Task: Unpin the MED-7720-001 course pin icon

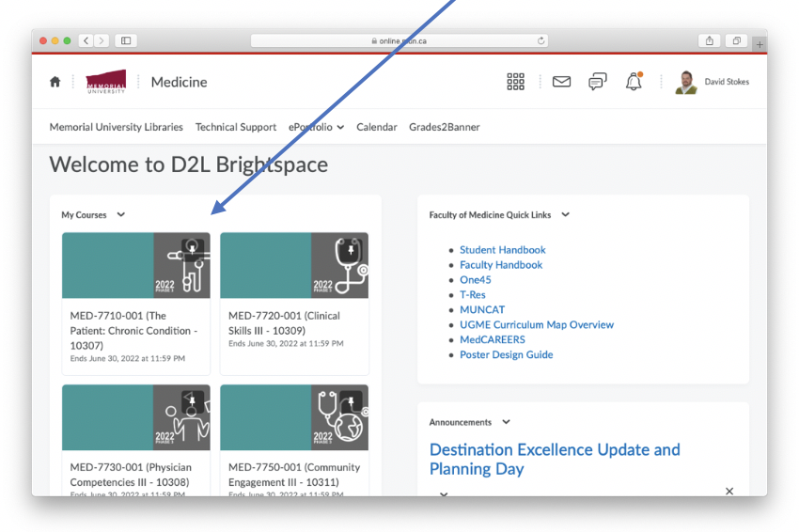Action: (x=351, y=250)
